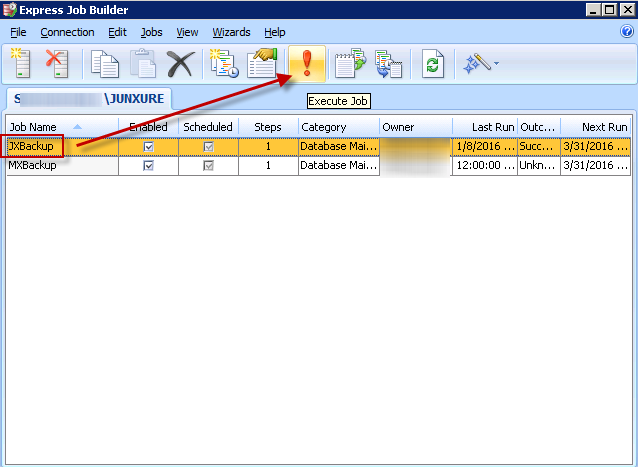Image resolution: width=638 pixels, height=467 pixels.
Task: Toggle Scheduled checkbox for JXBackup
Action: (x=208, y=146)
